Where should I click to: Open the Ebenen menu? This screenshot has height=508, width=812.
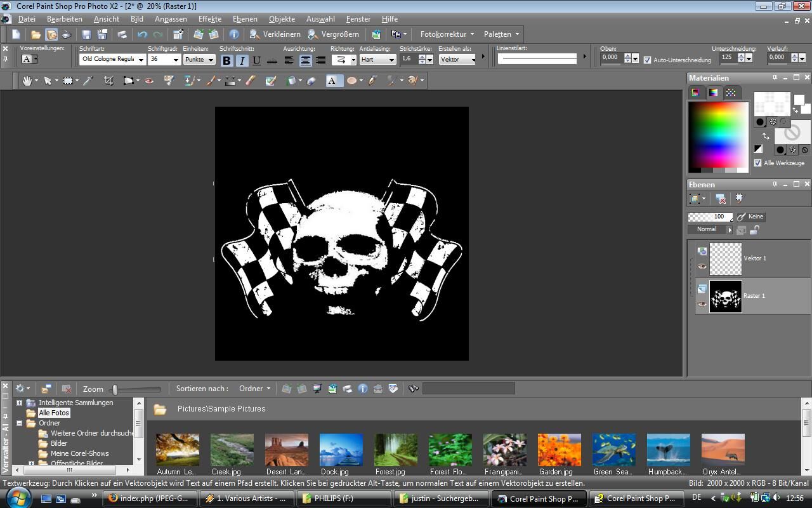point(245,19)
